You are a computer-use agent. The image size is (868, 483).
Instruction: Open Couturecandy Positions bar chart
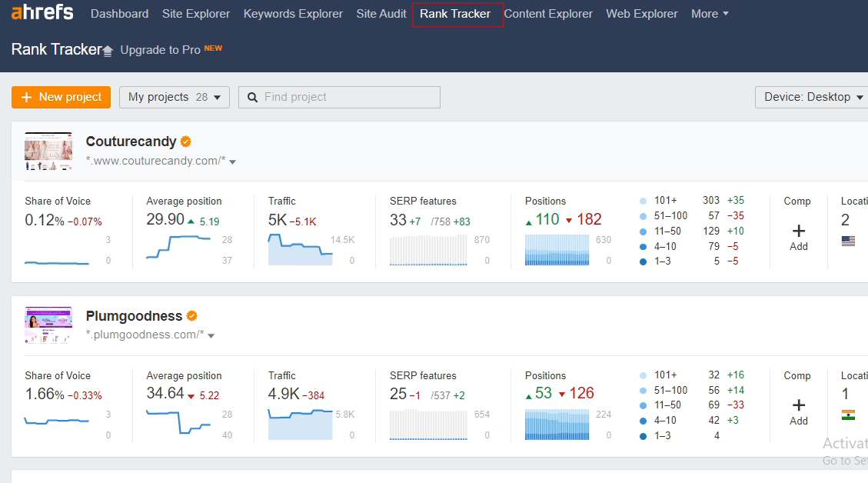557,250
